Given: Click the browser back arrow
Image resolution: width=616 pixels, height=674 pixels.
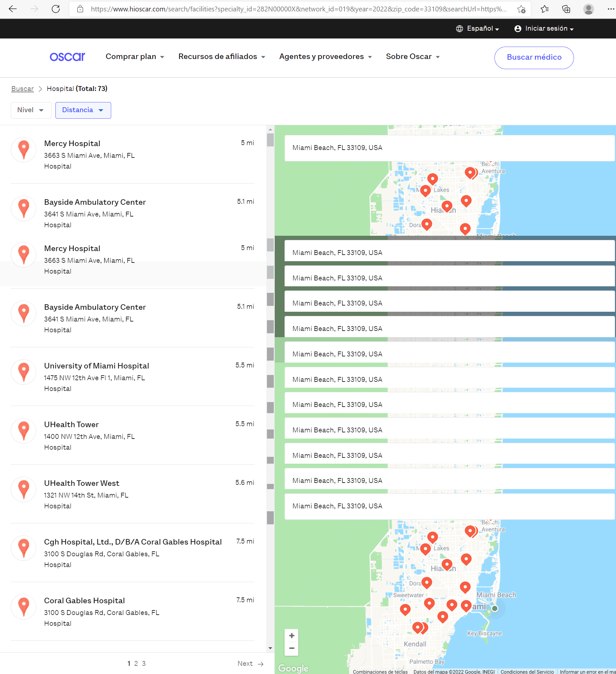Looking at the screenshot, I should (13, 9).
